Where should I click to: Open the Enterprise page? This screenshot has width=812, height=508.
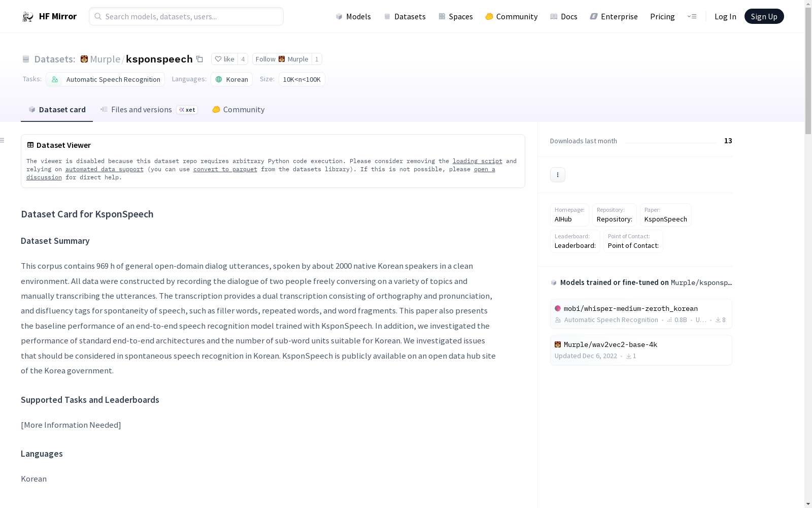tap(614, 17)
